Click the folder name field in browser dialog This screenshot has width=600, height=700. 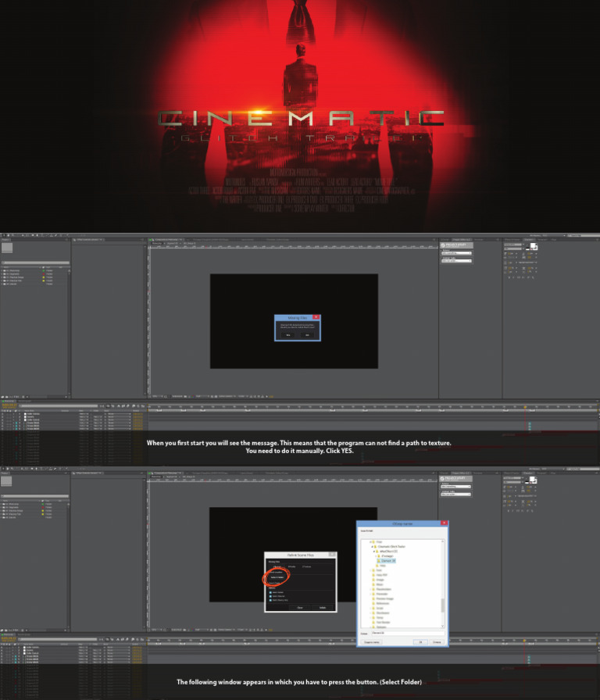(x=408, y=633)
